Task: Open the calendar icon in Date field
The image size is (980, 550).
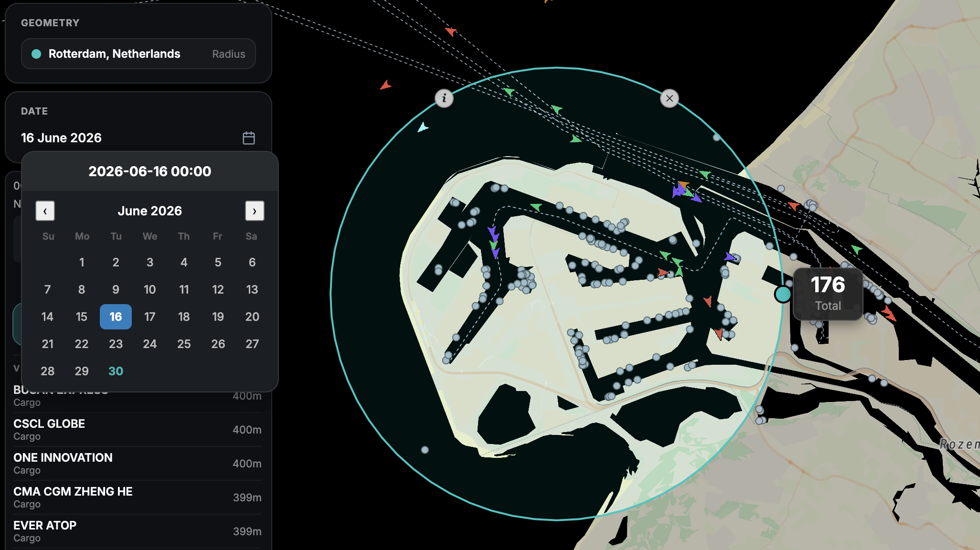Action: 248,138
